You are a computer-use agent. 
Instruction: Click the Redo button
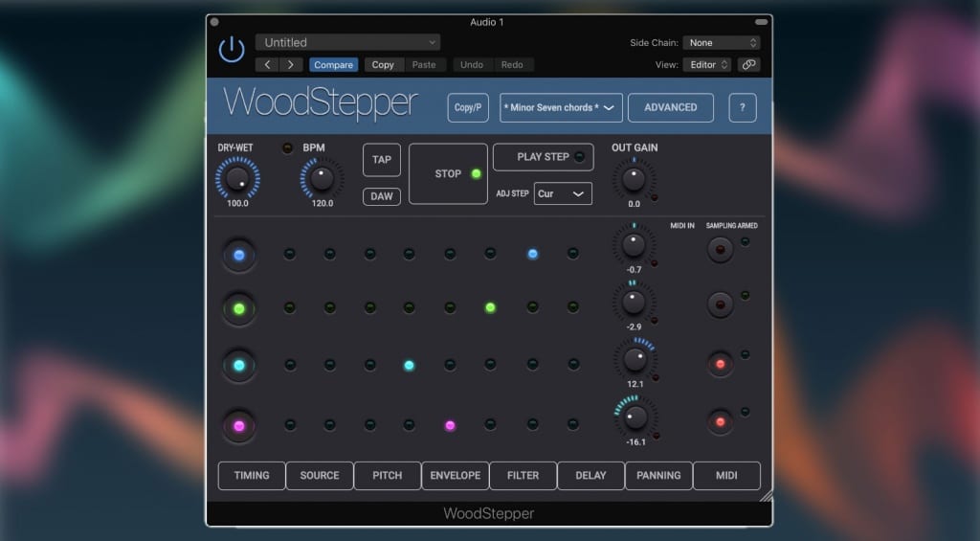click(512, 64)
